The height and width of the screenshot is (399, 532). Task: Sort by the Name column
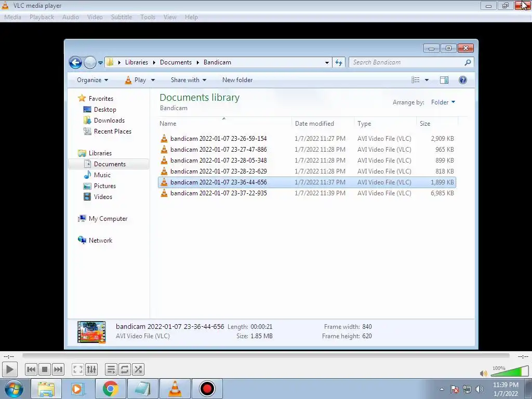[224, 124]
